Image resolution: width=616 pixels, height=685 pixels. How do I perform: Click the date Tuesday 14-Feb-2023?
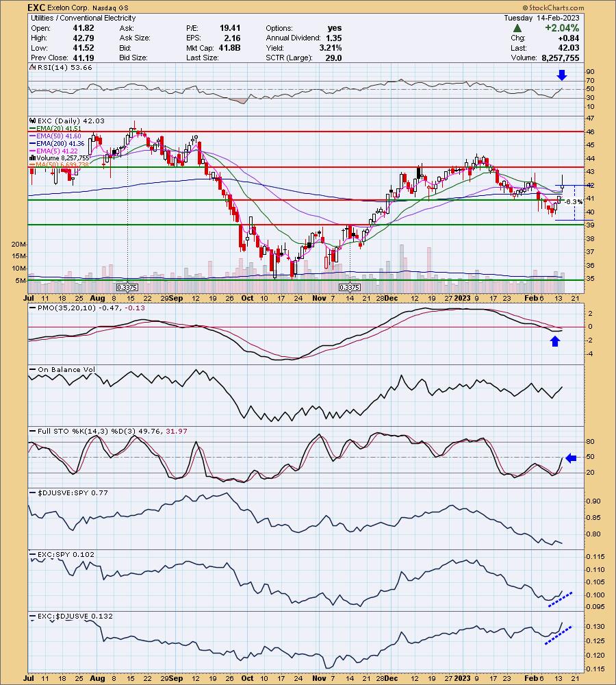pos(541,18)
